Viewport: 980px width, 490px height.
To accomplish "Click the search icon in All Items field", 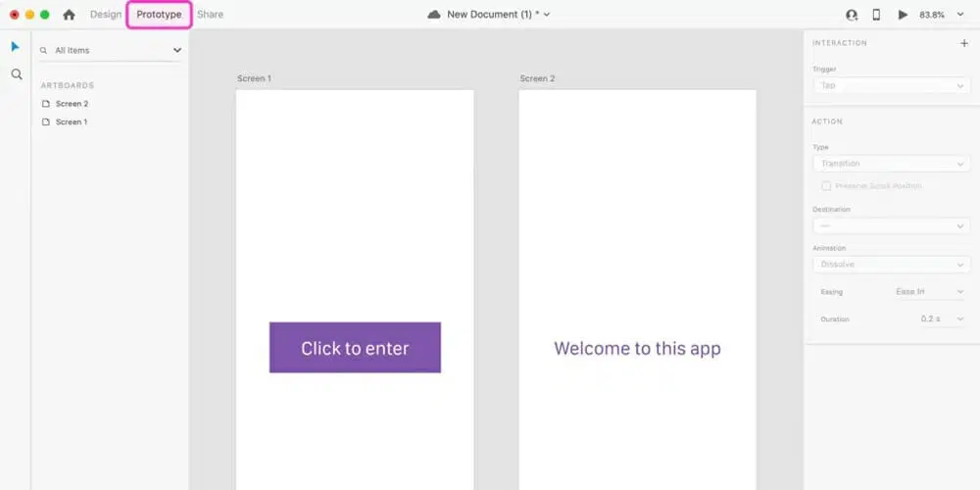I will 43,51.
